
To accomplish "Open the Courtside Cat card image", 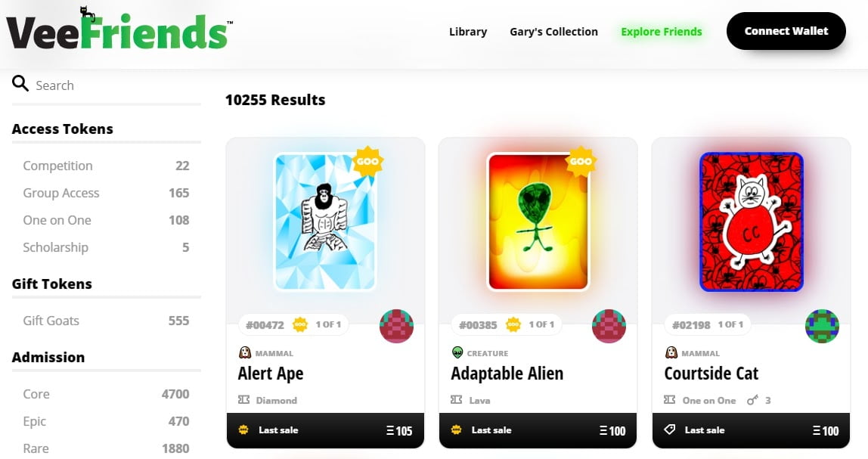I will tap(752, 222).
